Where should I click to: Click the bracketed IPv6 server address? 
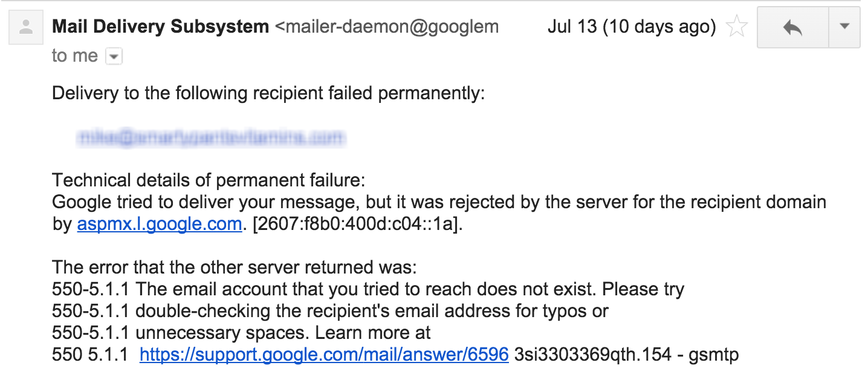(357, 225)
